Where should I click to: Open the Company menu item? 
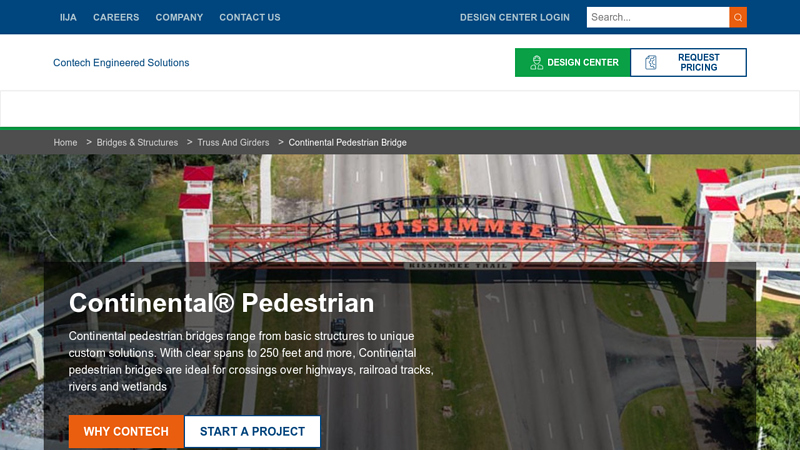(x=179, y=17)
